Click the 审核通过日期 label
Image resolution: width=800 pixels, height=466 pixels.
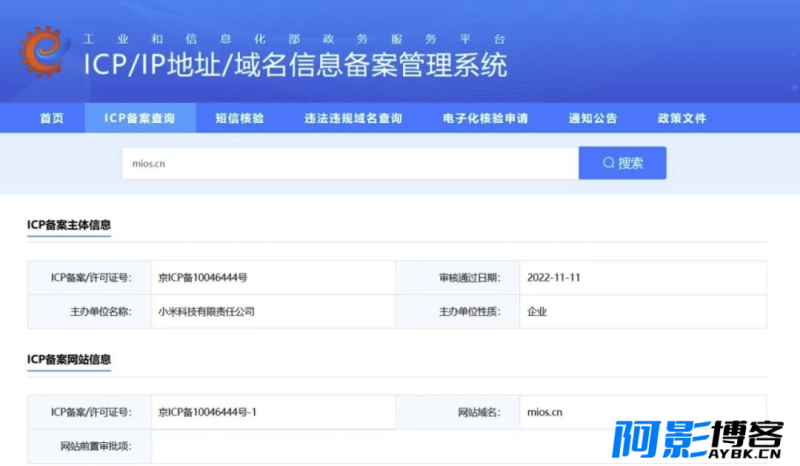pos(469,278)
